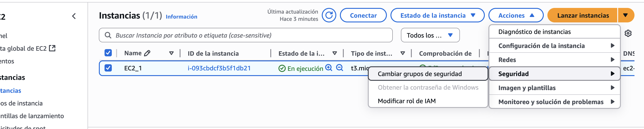Uncheck the EC2_1 instance row checkbox
This screenshot has height=129, width=644.
[x=108, y=68]
